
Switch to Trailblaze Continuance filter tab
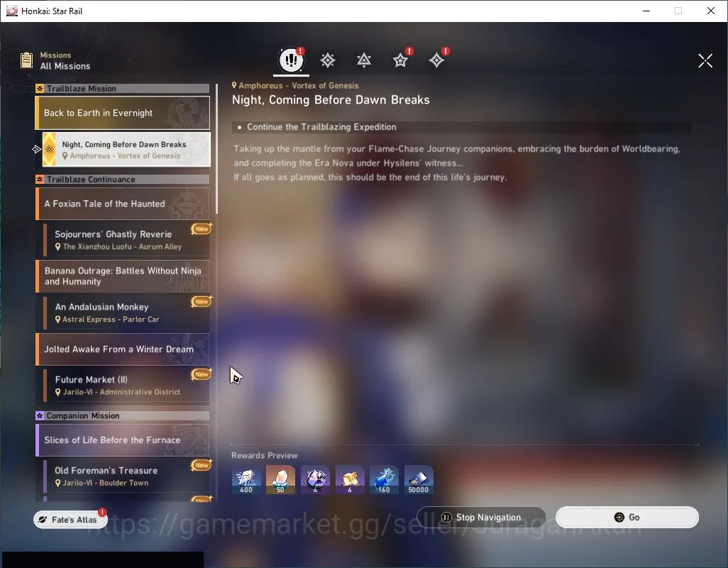tap(364, 60)
